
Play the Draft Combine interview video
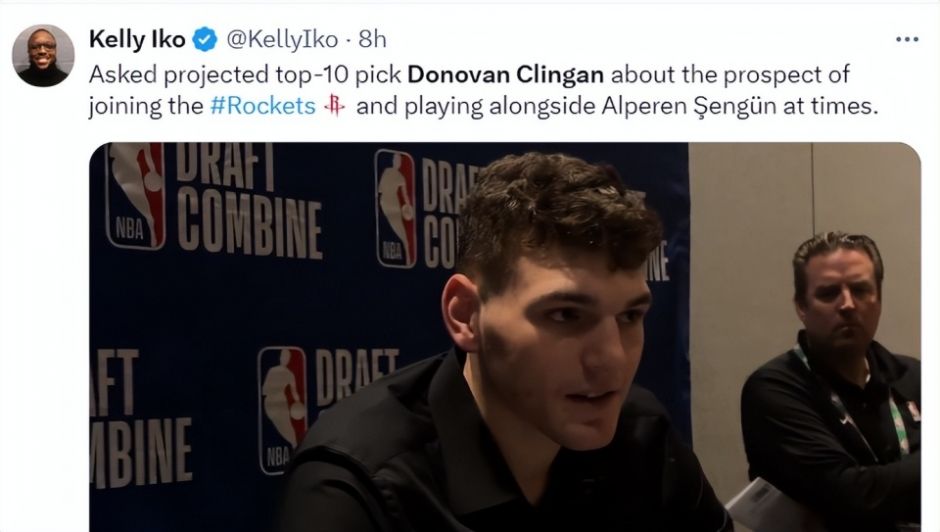pos(505,337)
